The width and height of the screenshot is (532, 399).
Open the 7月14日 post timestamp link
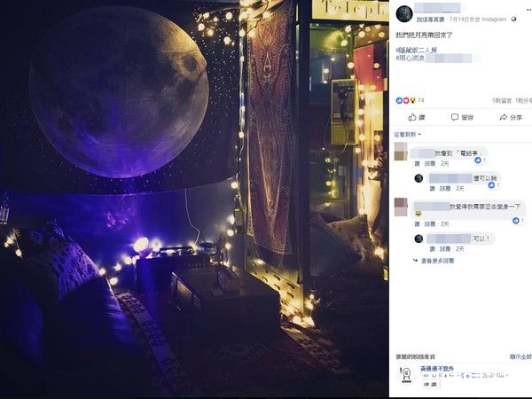click(464, 20)
